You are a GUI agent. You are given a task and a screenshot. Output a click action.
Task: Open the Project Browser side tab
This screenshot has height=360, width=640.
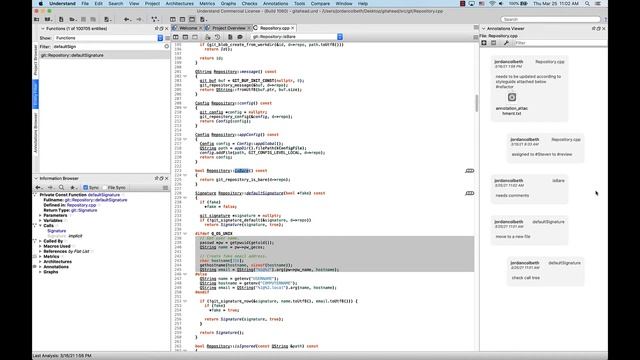point(36,60)
